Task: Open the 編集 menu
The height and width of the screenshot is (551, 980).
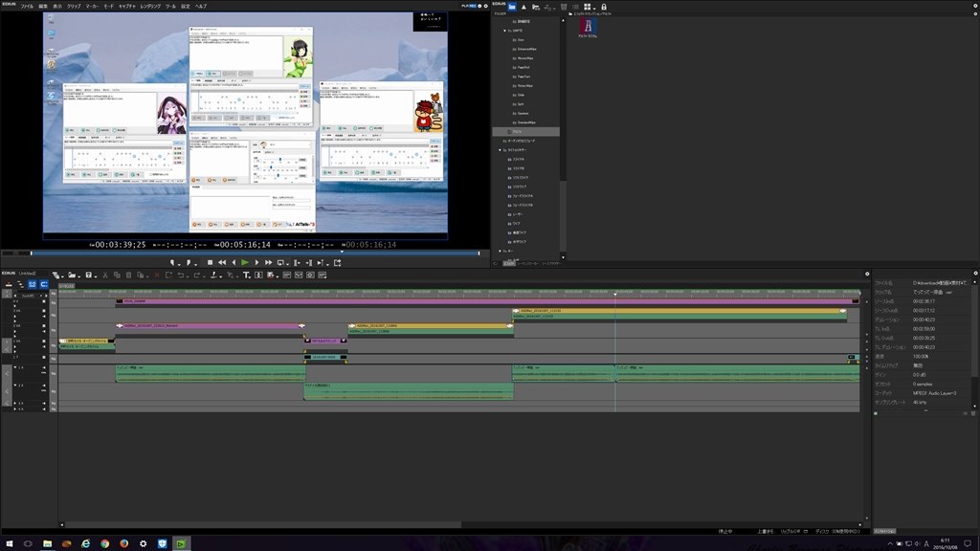Action: point(43,6)
